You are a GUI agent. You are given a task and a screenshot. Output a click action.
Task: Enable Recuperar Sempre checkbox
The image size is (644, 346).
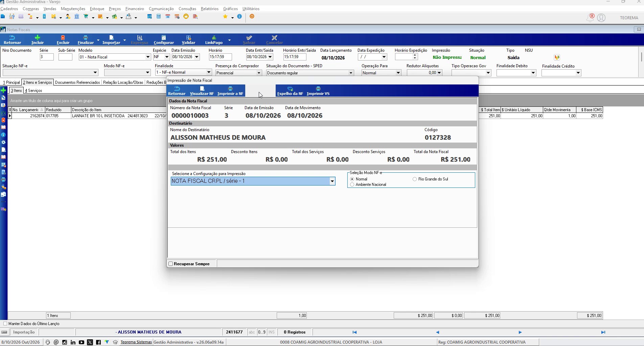(171, 264)
